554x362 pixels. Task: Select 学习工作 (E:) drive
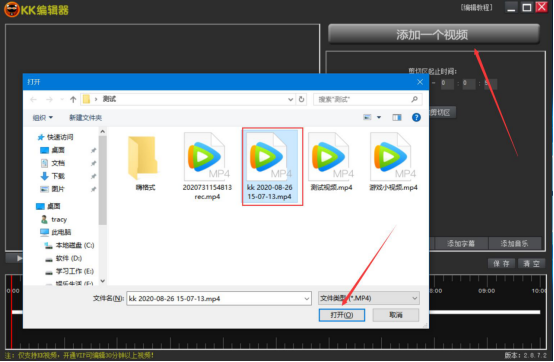click(69, 271)
